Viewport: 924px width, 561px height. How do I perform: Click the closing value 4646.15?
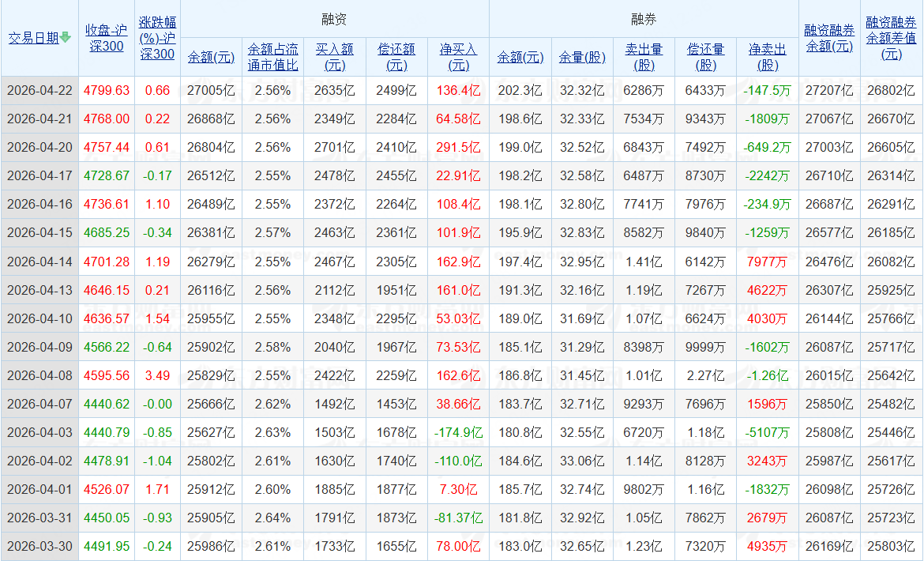point(106,290)
